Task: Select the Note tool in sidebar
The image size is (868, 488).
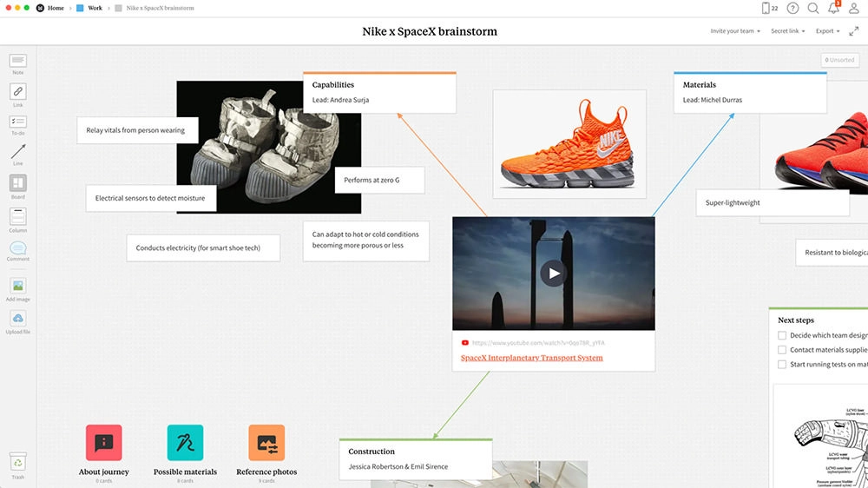Action: tap(17, 62)
